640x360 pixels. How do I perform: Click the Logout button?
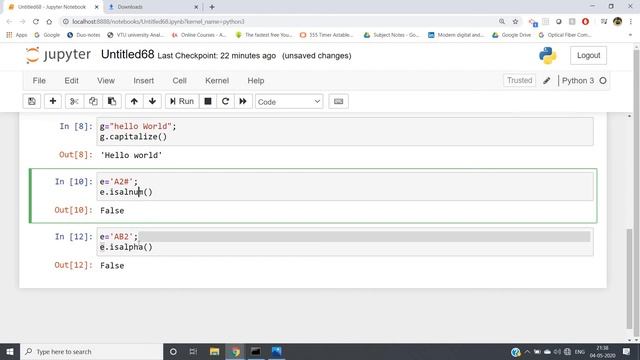click(x=588, y=56)
